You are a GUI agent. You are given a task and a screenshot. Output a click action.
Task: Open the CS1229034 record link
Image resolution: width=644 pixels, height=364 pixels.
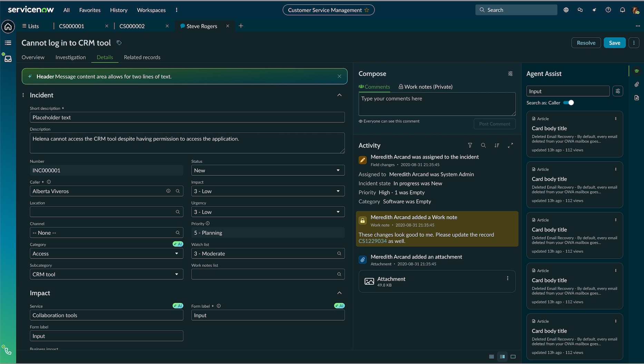pos(373,241)
